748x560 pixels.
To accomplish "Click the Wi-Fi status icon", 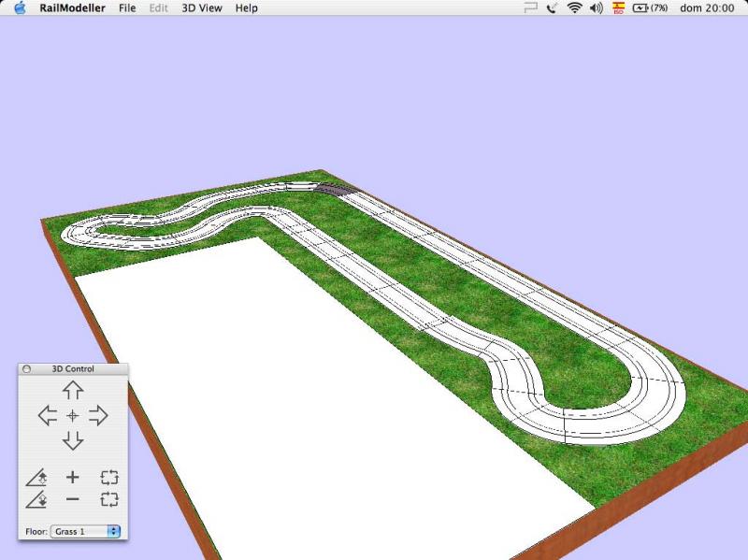I will point(574,7).
